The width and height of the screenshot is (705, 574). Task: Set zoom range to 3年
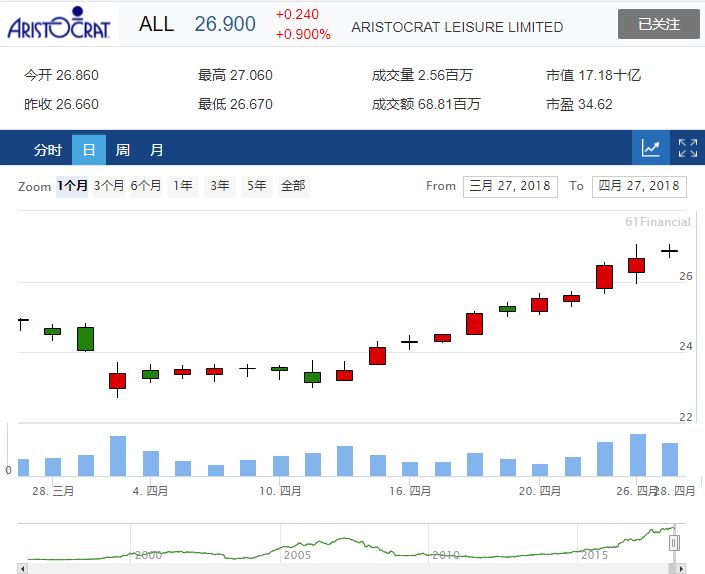point(219,186)
